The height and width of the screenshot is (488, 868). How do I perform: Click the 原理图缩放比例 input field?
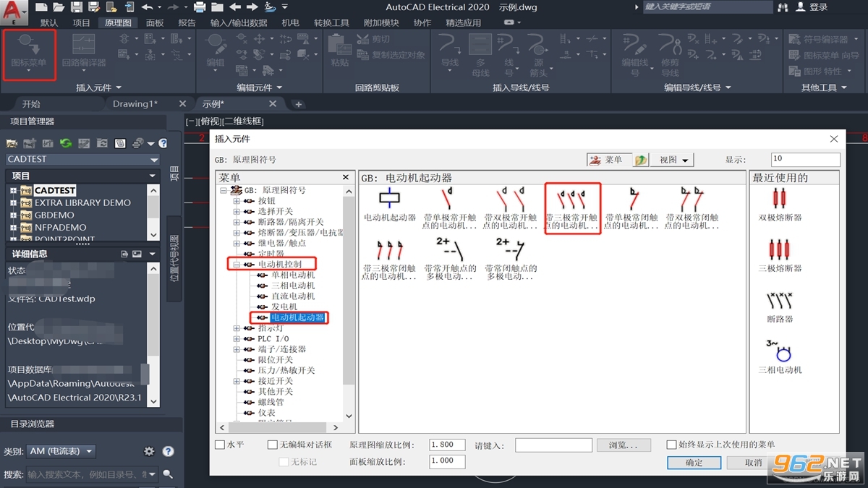pos(447,445)
